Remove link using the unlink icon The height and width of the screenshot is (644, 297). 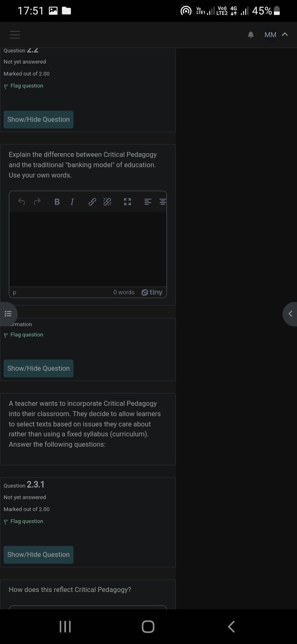107,201
